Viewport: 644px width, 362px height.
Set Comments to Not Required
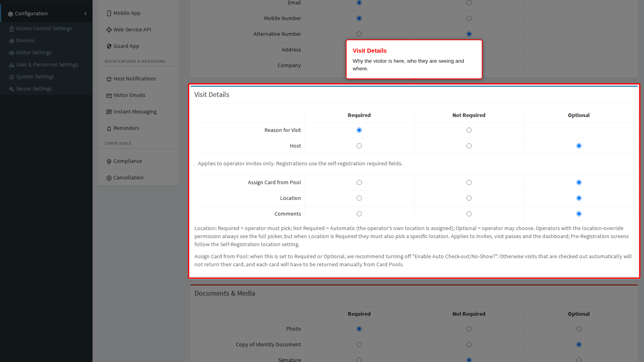click(x=469, y=214)
